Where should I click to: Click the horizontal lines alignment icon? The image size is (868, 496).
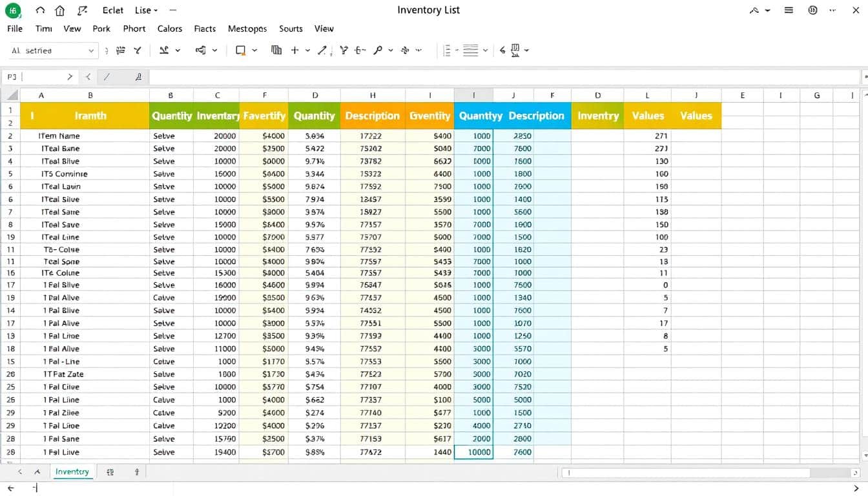[x=471, y=50]
